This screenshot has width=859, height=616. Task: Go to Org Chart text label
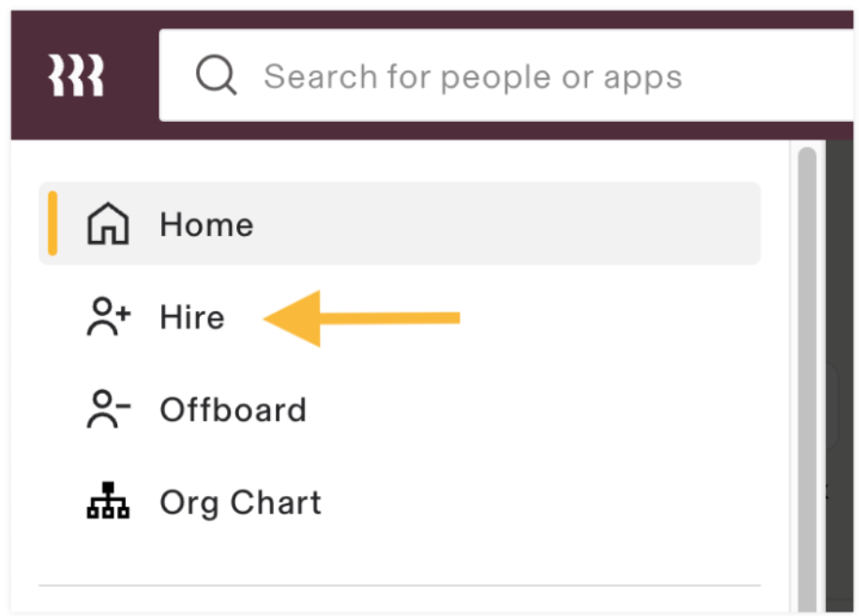point(240,503)
